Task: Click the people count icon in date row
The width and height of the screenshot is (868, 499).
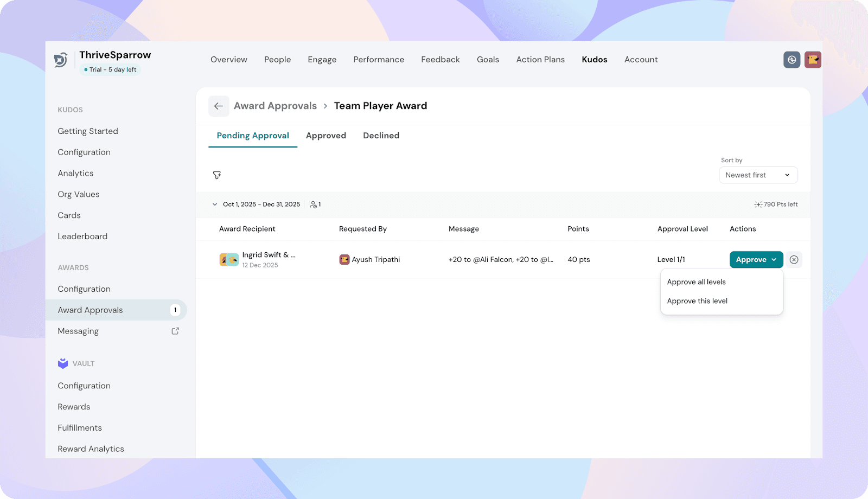Action: (x=313, y=204)
